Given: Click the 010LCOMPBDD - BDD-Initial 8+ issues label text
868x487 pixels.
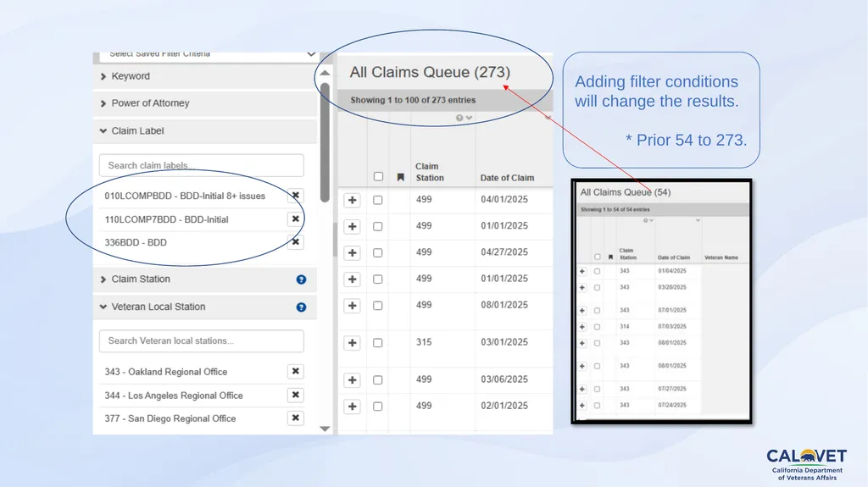Looking at the screenshot, I should [185, 196].
